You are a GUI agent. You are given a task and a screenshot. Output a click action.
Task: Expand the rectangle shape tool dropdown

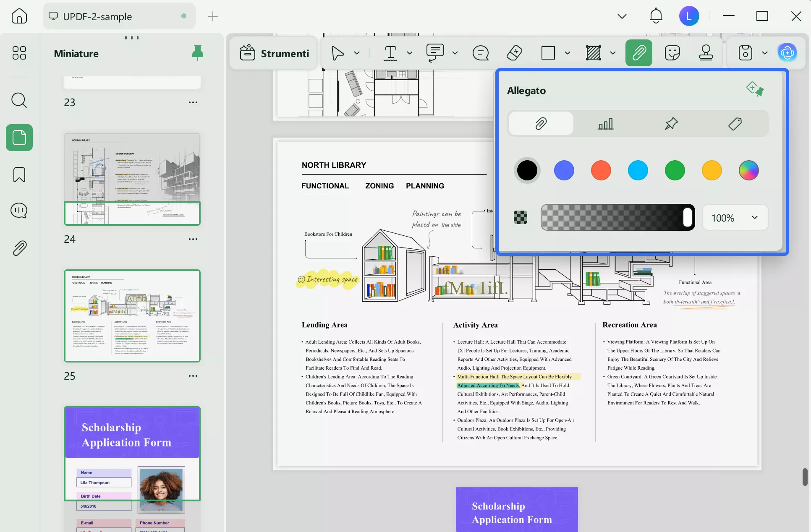click(568, 53)
